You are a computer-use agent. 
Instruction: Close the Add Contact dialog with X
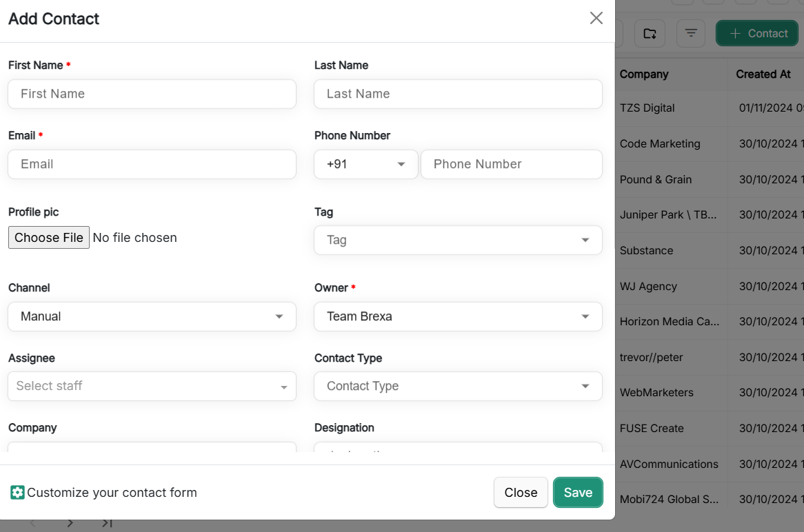[x=596, y=19]
